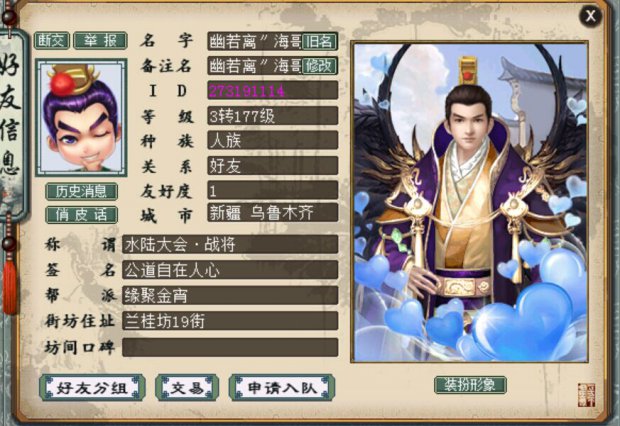The image size is (620, 426).
Task: Open 好友分组 friend grouping
Action: 92,388
